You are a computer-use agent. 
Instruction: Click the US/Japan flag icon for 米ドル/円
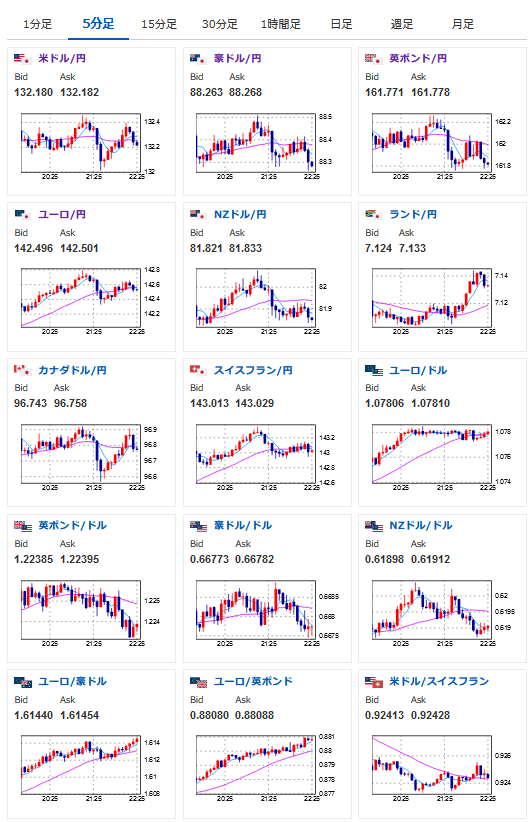(x=21, y=58)
